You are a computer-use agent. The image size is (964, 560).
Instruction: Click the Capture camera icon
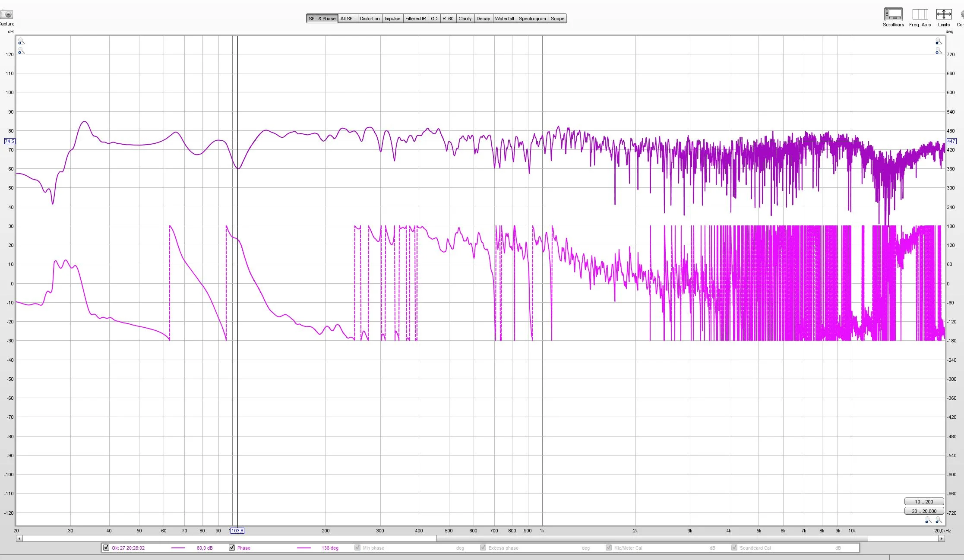pyautogui.click(x=6, y=14)
